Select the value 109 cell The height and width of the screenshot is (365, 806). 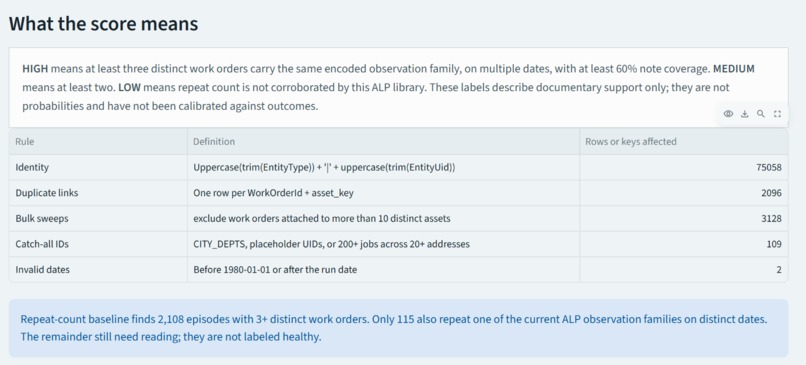(x=684, y=244)
